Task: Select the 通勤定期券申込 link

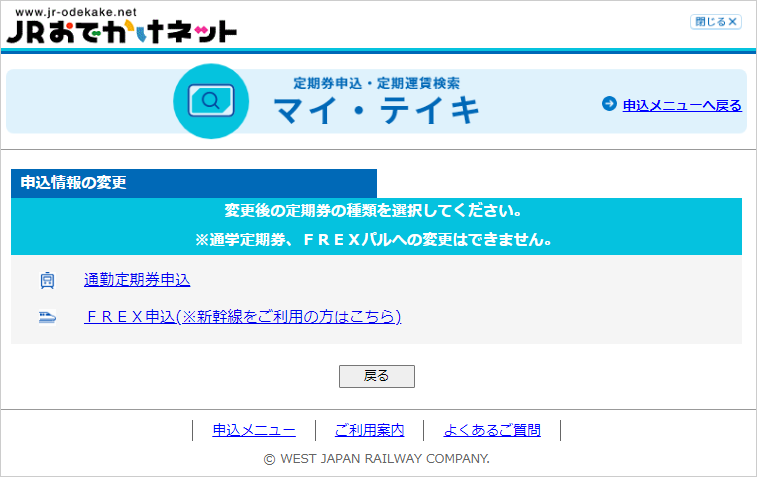Action: point(137,281)
